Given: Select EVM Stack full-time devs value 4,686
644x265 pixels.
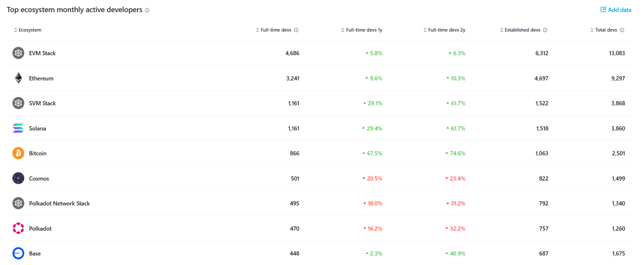Looking at the screenshot, I should [x=292, y=53].
